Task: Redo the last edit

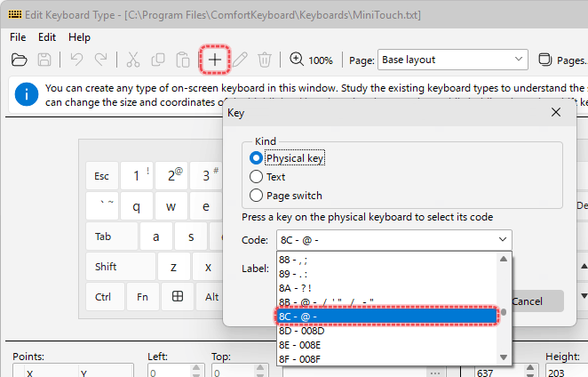Action: click(101, 60)
